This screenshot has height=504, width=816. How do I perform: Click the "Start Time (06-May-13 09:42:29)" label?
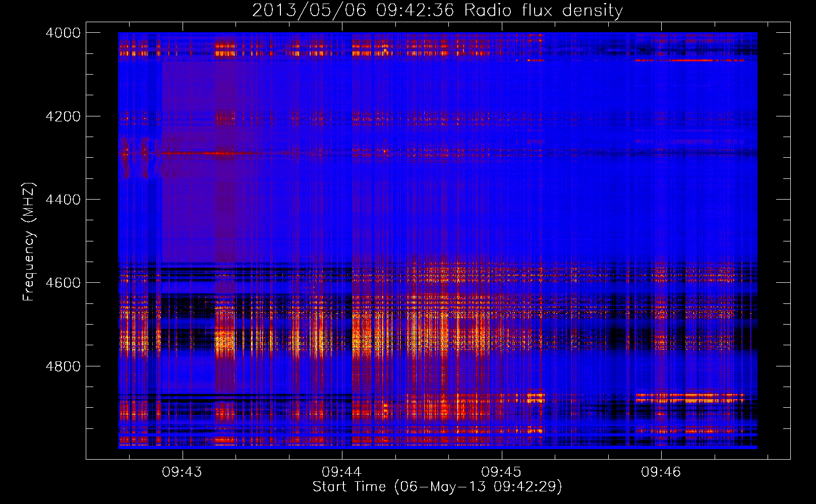coord(437,487)
